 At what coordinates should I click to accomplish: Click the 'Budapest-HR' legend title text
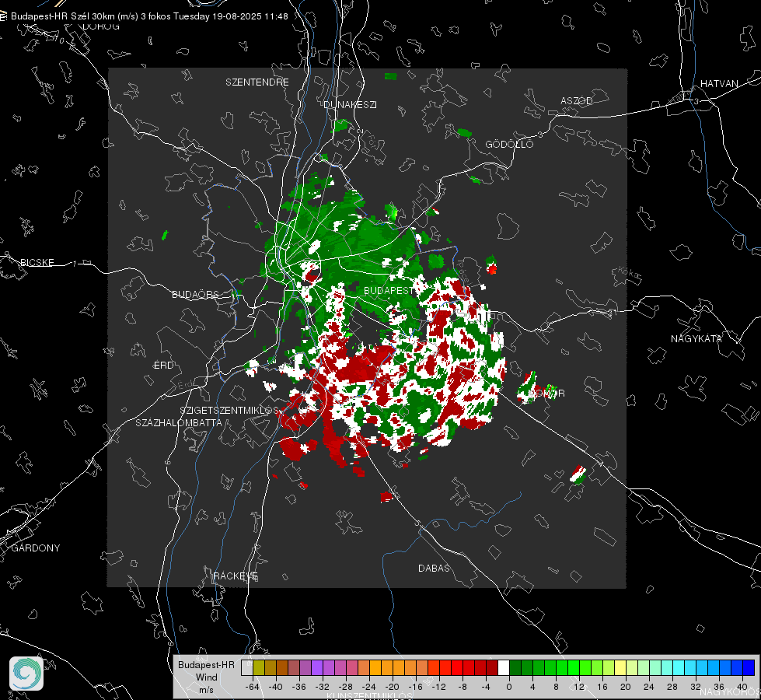pos(206,664)
